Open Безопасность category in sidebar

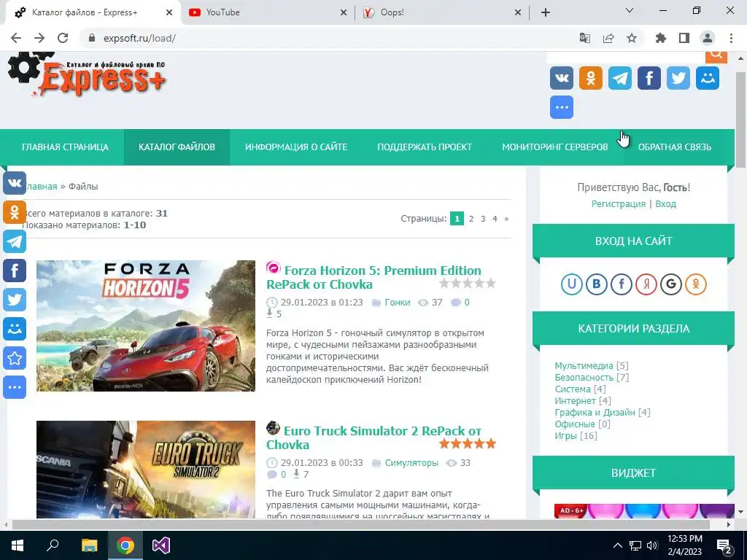584,378
